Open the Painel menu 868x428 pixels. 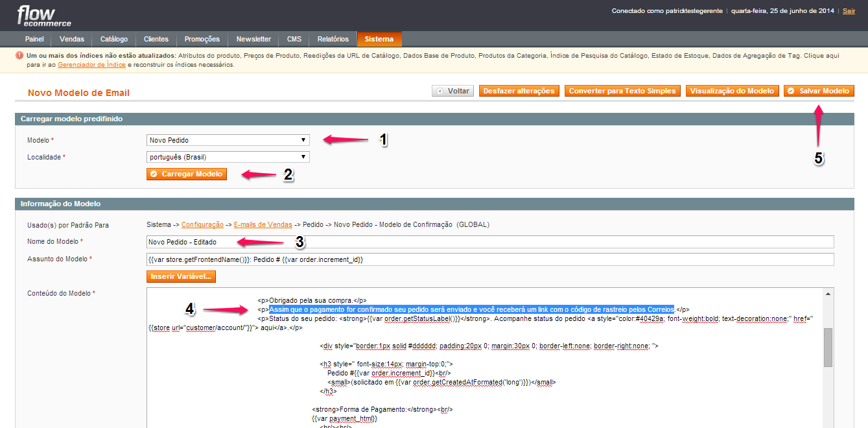34,39
